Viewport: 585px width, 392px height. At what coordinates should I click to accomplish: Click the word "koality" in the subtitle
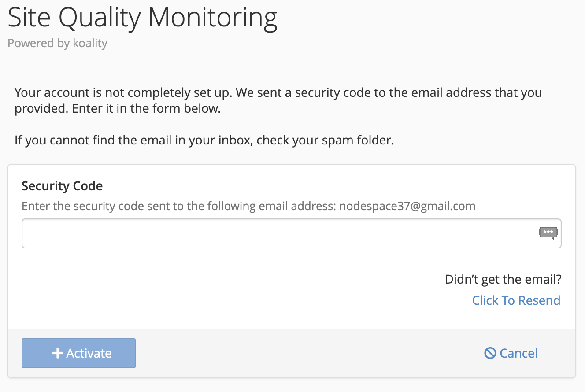click(x=90, y=43)
